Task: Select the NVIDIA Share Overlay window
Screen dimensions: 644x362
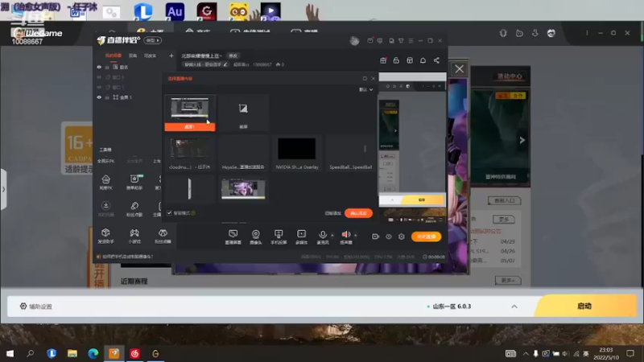Action: pos(297,153)
